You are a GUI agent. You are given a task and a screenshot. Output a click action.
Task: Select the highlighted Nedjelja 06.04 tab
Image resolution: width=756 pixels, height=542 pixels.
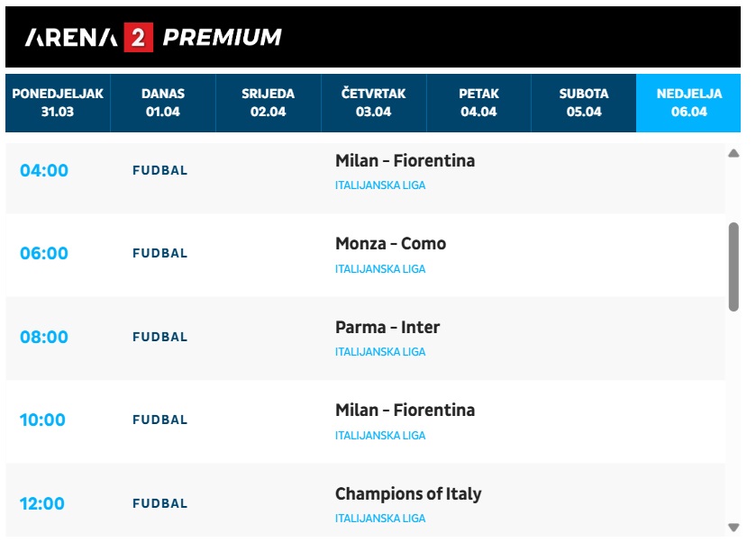click(x=688, y=103)
